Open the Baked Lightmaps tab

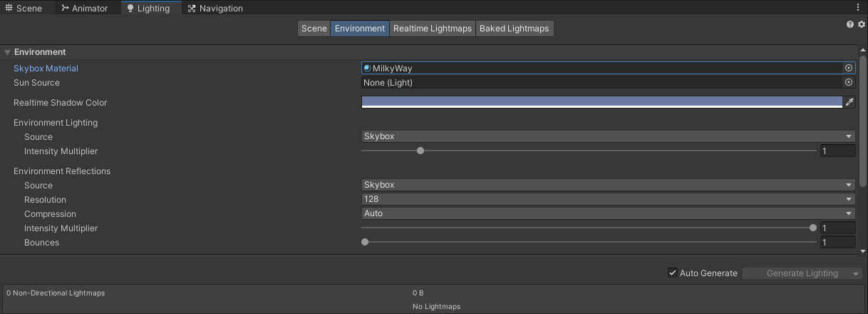coord(515,29)
